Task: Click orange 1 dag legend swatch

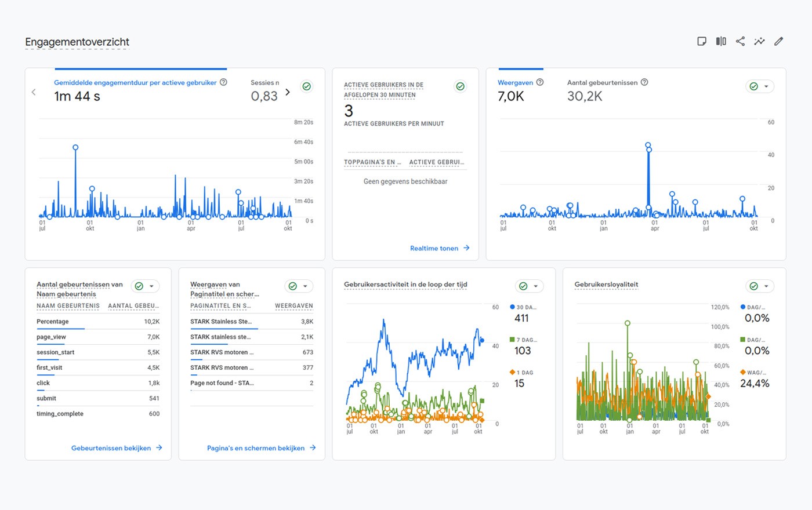Action: (x=512, y=372)
